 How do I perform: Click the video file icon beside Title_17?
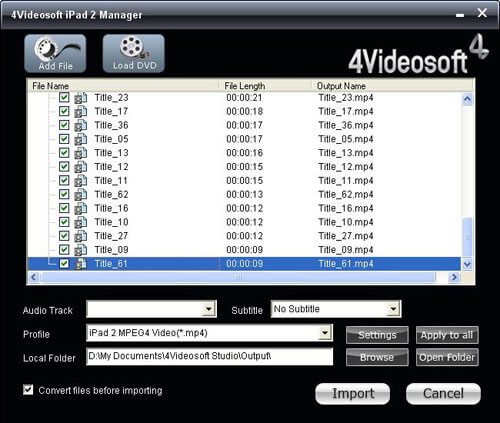tap(80, 111)
